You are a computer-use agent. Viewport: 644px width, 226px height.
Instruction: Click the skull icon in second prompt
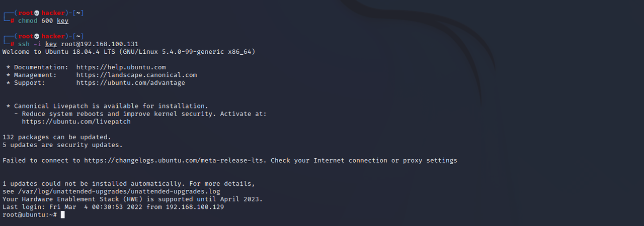point(37,36)
